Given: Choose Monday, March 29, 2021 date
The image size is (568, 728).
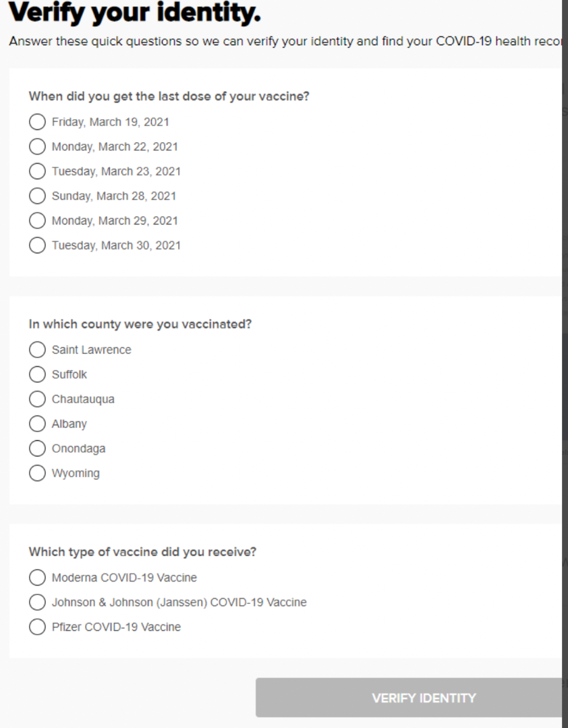Looking at the screenshot, I should click(x=38, y=220).
